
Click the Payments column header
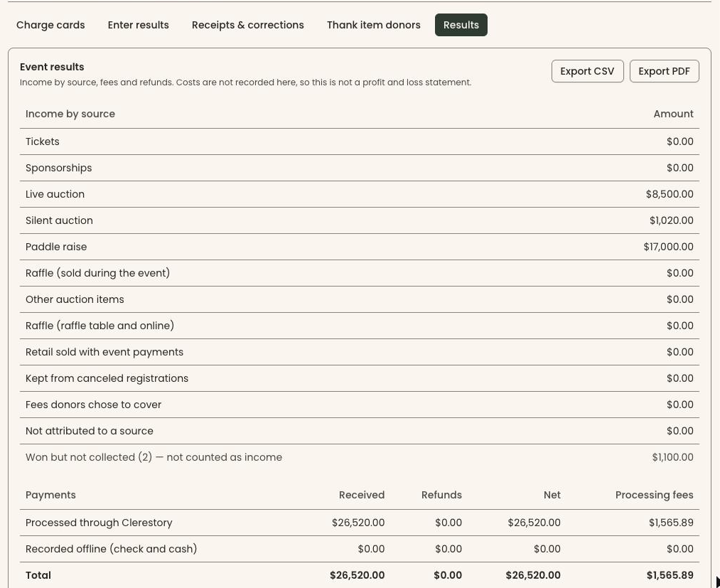pos(50,495)
